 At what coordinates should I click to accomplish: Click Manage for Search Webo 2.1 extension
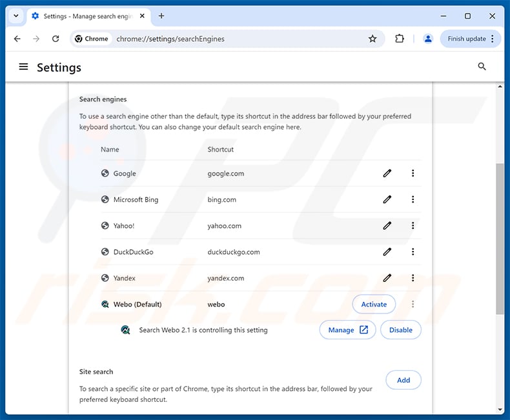pyautogui.click(x=348, y=330)
